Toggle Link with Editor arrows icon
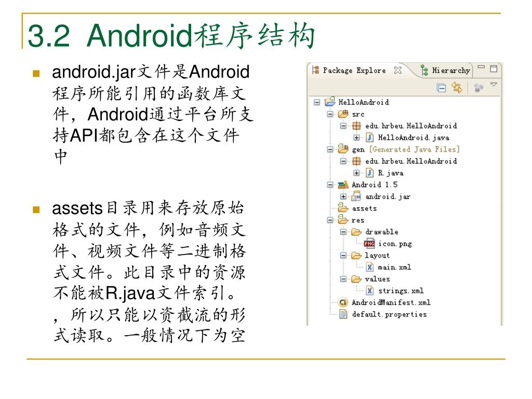This screenshot has width=532, height=399. (457, 87)
